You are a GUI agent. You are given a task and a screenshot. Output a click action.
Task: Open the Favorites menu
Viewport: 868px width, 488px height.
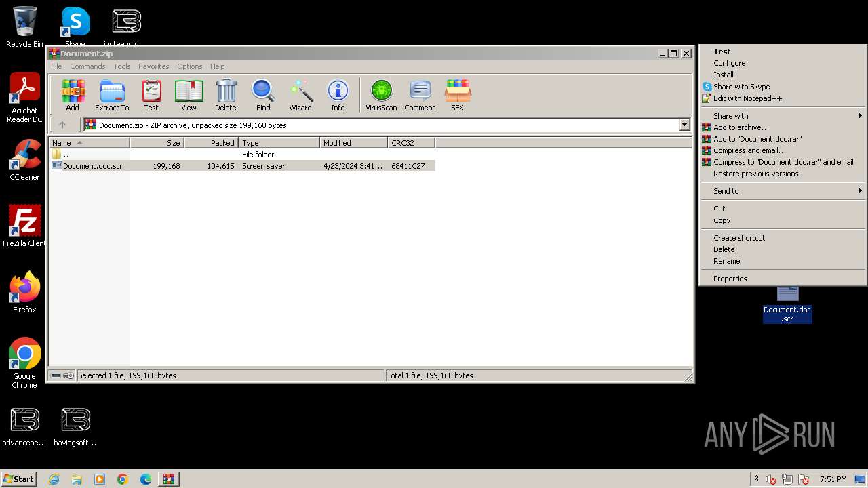(x=154, y=66)
